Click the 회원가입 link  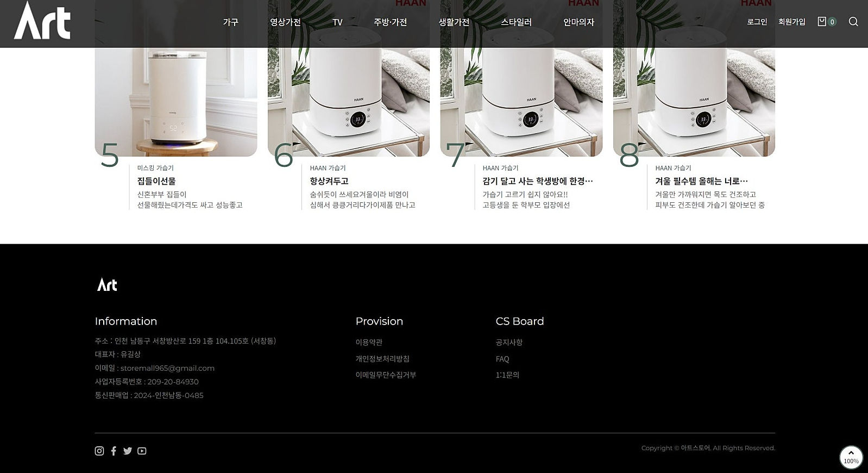click(792, 22)
